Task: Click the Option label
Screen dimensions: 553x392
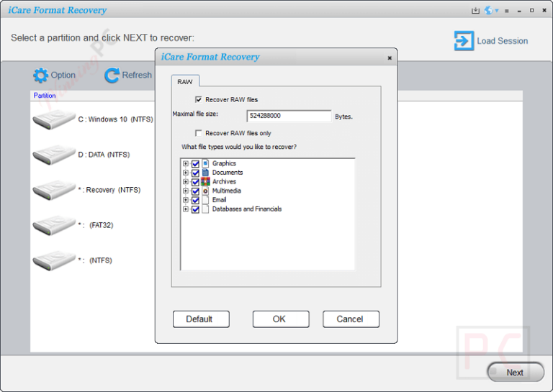Action: tap(63, 75)
